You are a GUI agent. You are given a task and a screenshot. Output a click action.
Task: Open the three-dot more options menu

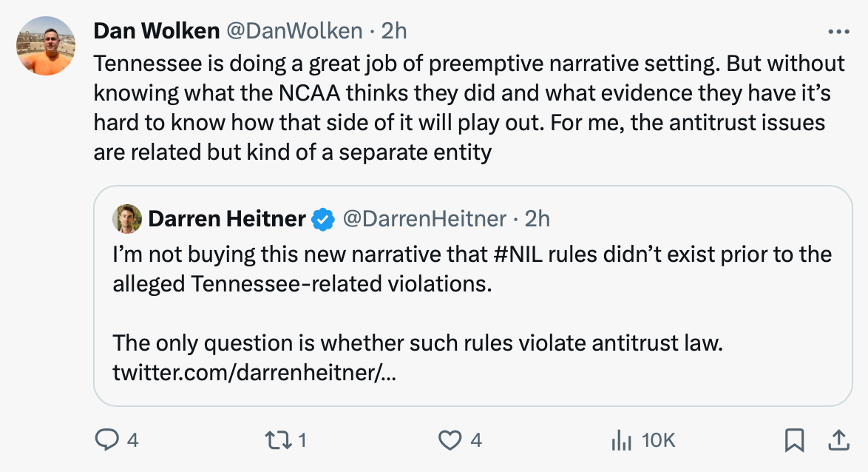coord(838,32)
